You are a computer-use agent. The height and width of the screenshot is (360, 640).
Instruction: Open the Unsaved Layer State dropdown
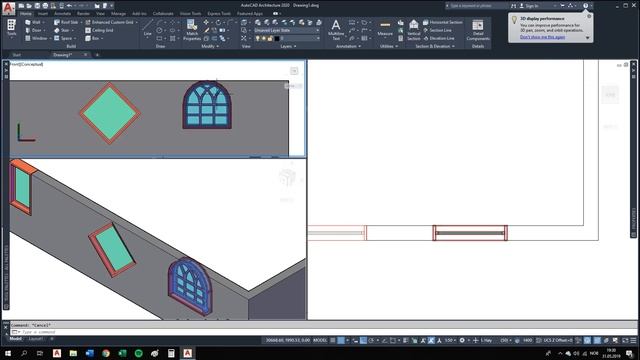pos(287,30)
